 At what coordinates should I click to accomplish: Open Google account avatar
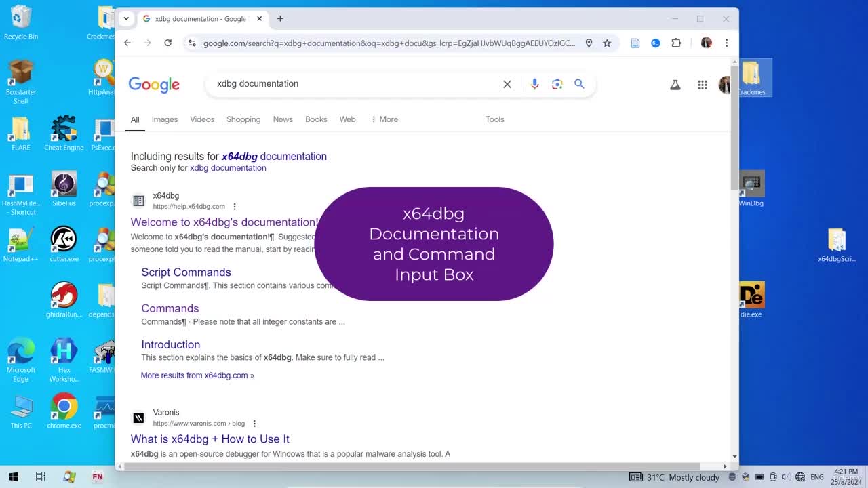725,85
